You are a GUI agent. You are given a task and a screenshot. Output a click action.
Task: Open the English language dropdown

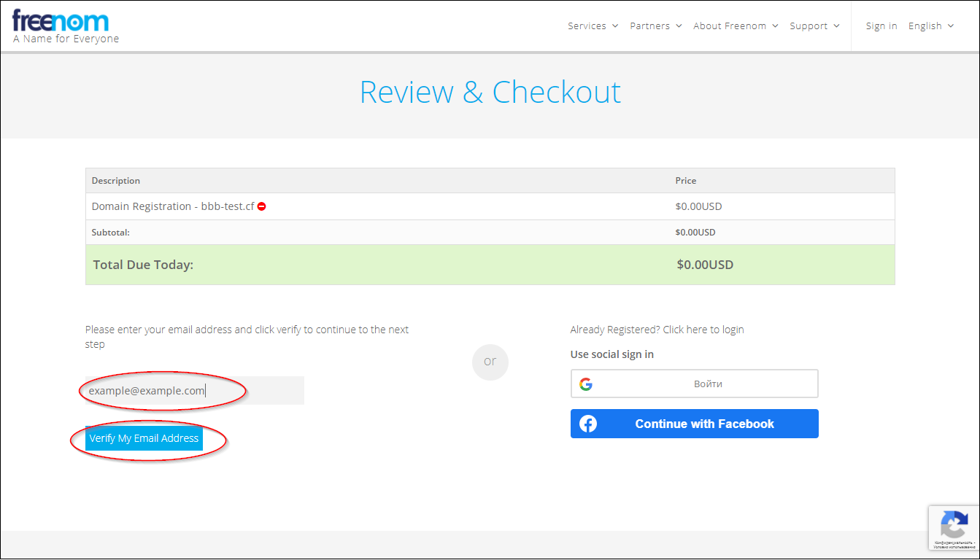(931, 26)
